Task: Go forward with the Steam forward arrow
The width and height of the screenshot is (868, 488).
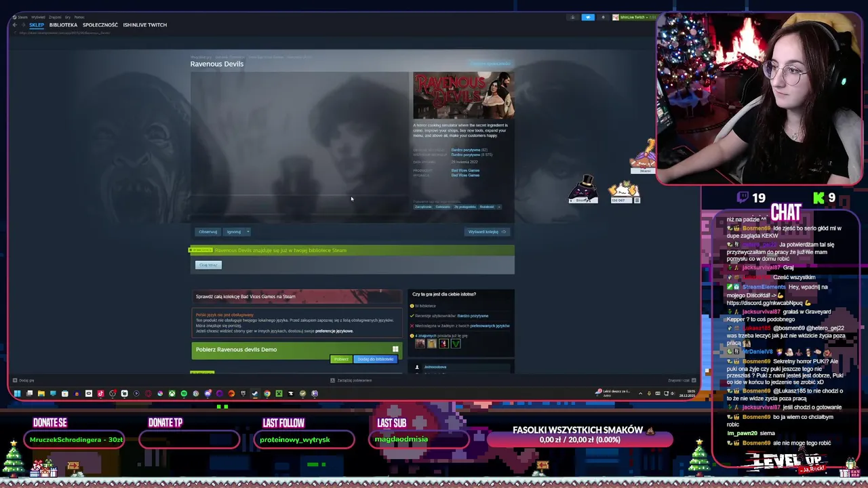Action: 23,25
